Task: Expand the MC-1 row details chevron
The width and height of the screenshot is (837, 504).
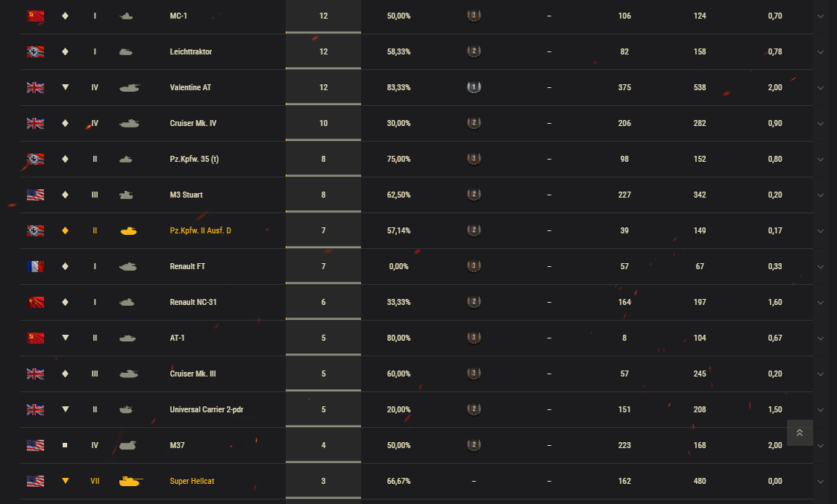Action: 821,16
